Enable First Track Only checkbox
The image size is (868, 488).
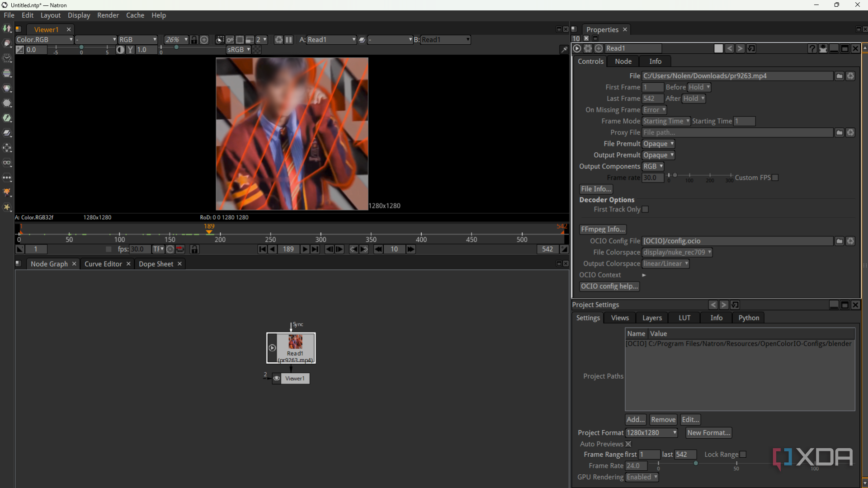646,210
